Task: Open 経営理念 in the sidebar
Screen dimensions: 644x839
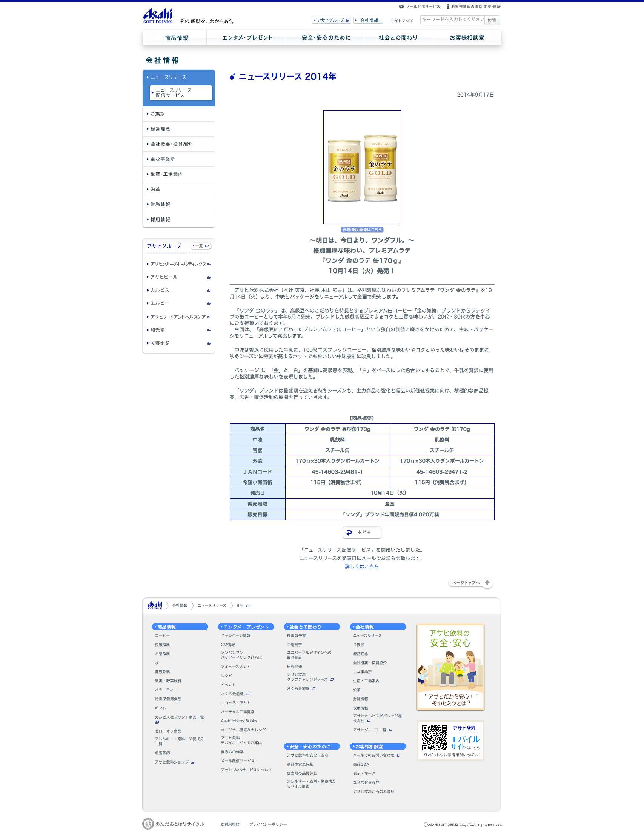Action: click(x=178, y=129)
